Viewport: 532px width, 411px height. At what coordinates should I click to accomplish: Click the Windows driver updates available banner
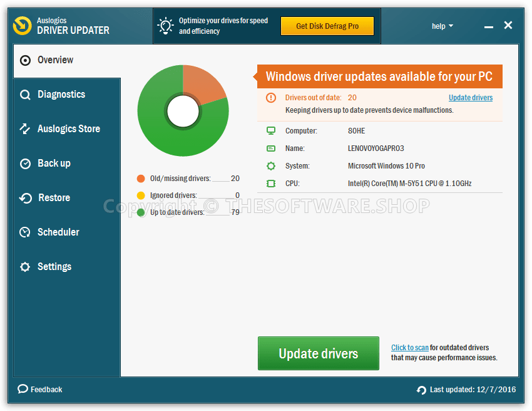click(x=379, y=77)
